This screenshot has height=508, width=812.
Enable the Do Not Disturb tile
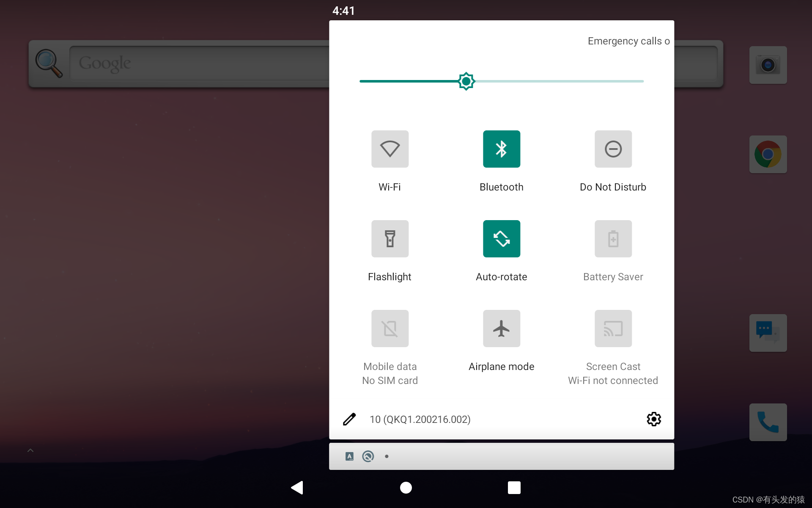click(613, 149)
